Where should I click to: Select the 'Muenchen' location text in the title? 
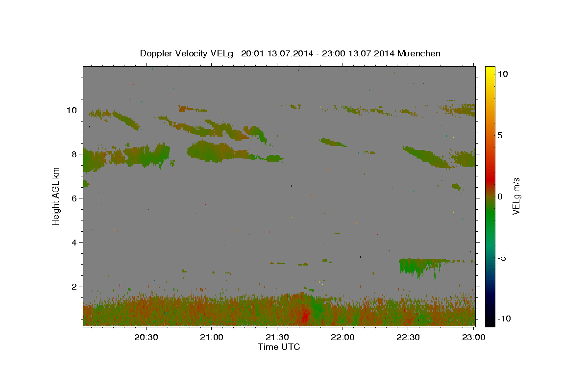tap(419, 53)
